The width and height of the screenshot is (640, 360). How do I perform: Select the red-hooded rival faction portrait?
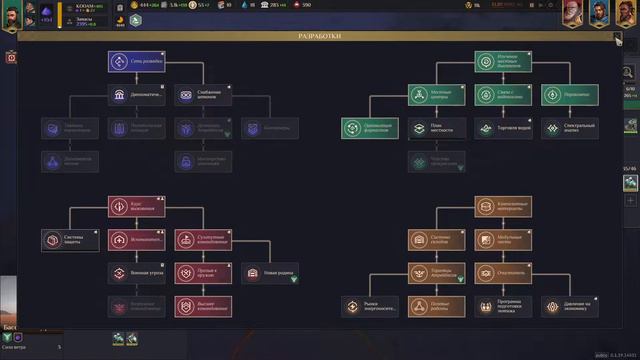pyautogui.click(x=572, y=13)
